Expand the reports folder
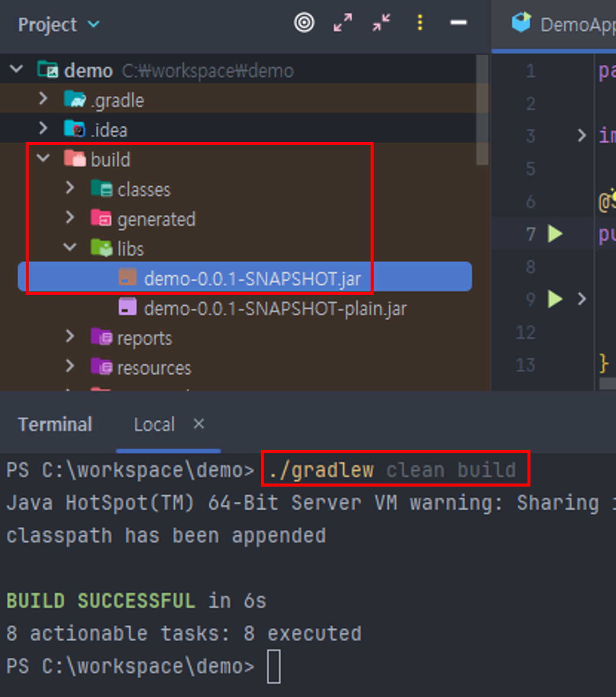This screenshot has height=697, width=616. [70, 336]
